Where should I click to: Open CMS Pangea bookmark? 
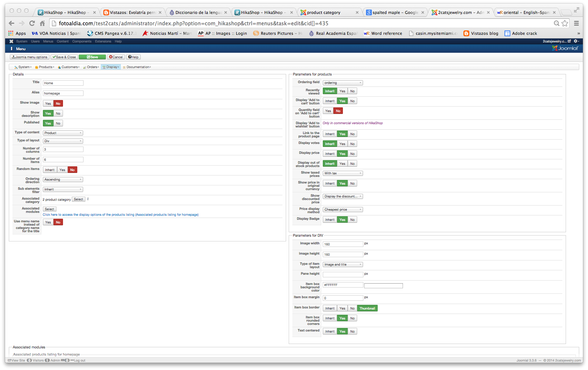(112, 33)
